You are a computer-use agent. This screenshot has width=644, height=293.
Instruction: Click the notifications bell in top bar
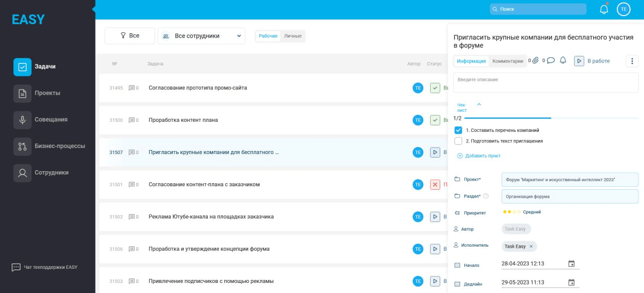click(604, 9)
